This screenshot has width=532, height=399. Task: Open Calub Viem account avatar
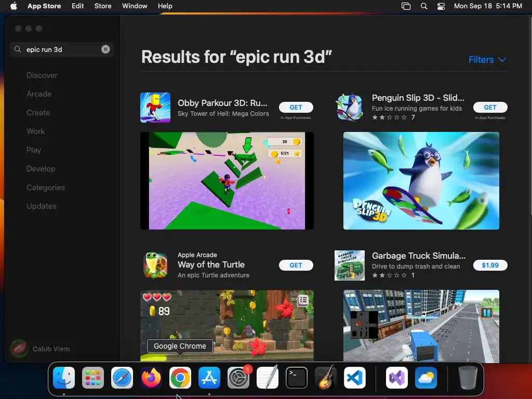click(x=19, y=349)
